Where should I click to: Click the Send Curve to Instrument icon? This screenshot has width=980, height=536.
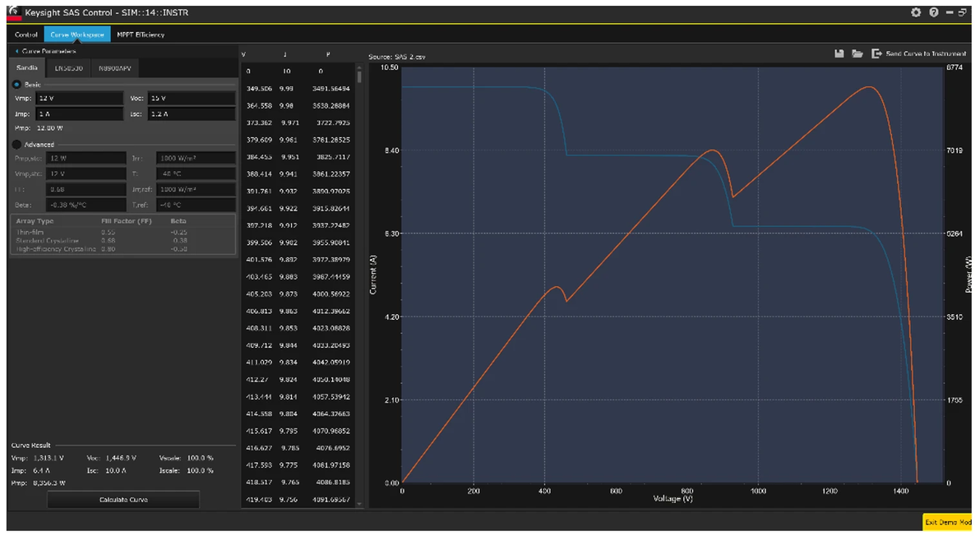876,53
